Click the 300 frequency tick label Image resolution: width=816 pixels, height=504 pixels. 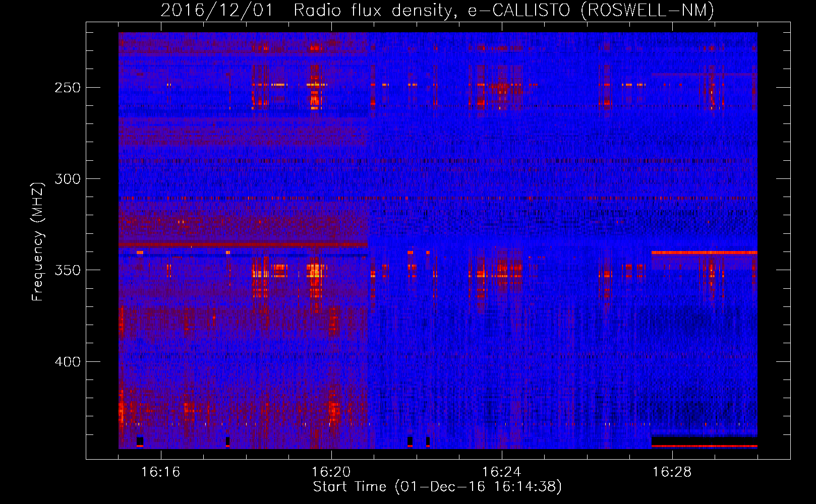[x=68, y=179]
